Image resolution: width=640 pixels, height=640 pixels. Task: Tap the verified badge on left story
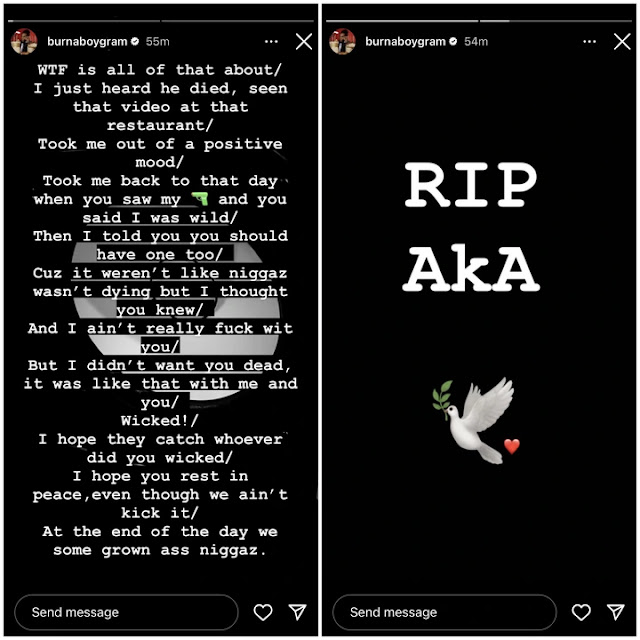tap(135, 41)
